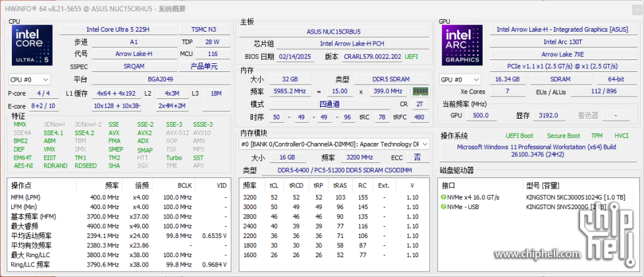Click the ECC value 否
Screen dimensions: 644x277
click(417, 157)
